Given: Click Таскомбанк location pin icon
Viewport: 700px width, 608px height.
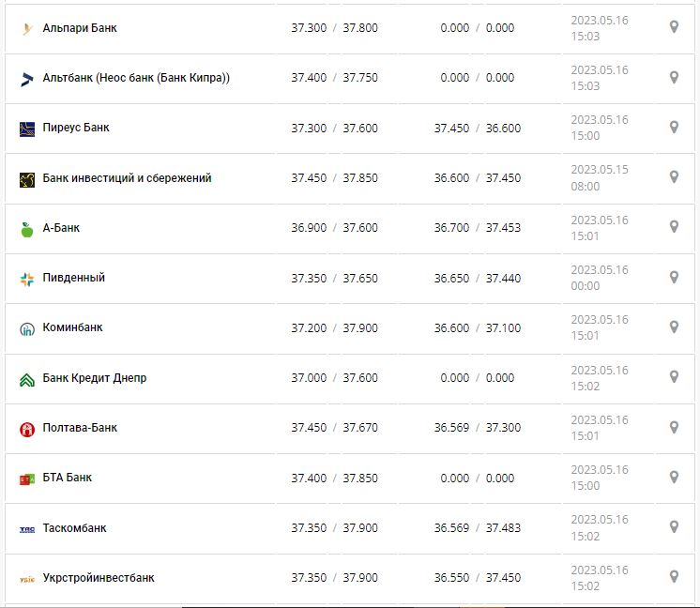Looking at the screenshot, I should [x=673, y=527].
